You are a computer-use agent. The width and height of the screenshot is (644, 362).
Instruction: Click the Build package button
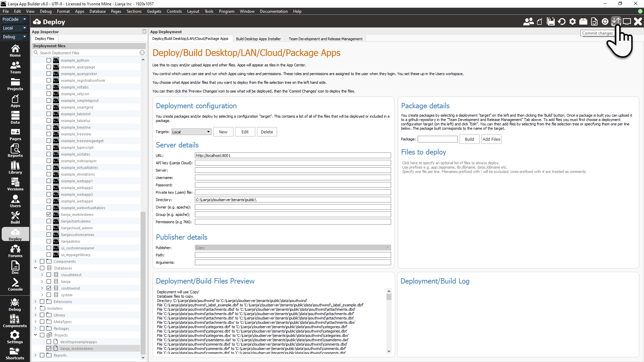click(x=469, y=139)
